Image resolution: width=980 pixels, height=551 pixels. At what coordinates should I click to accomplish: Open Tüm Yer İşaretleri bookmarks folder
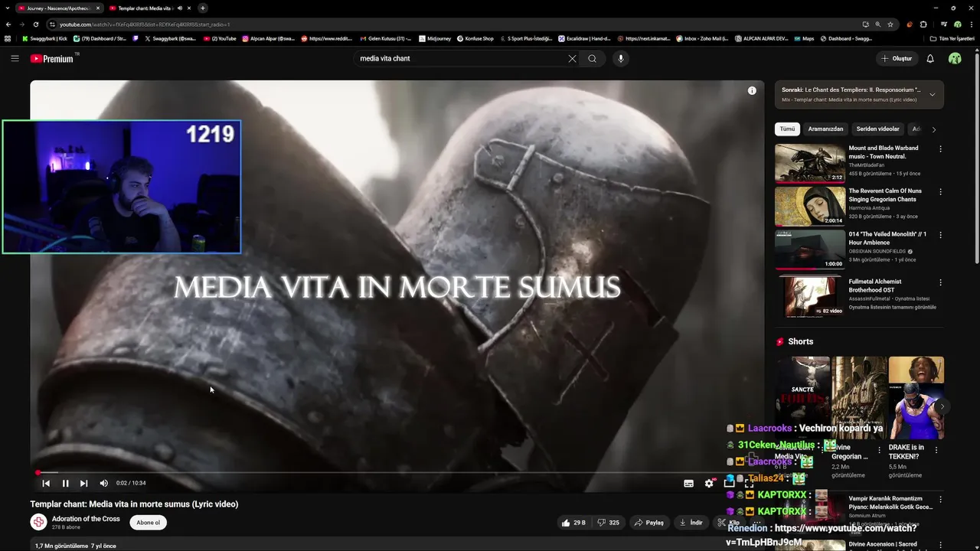pos(952,38)
